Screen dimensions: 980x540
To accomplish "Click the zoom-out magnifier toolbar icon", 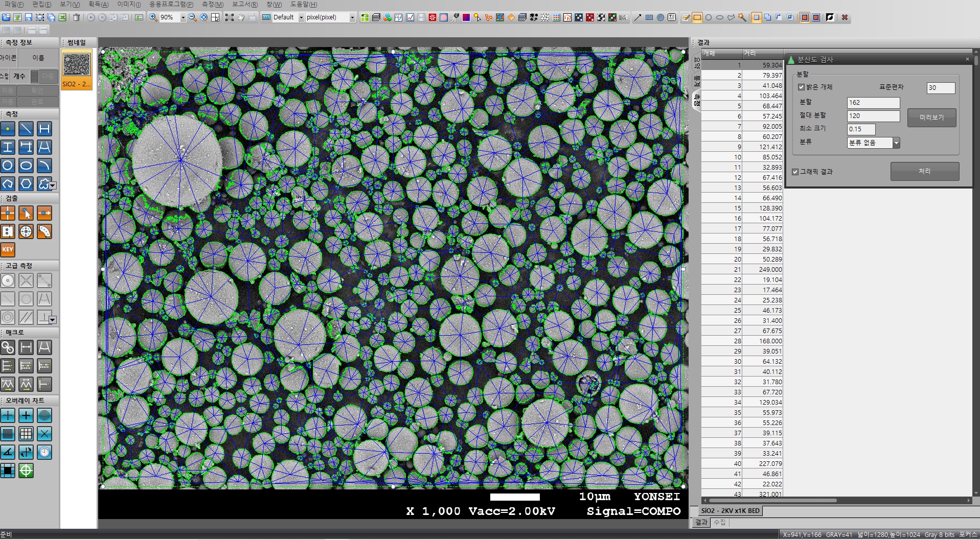I will pos(192,17).
